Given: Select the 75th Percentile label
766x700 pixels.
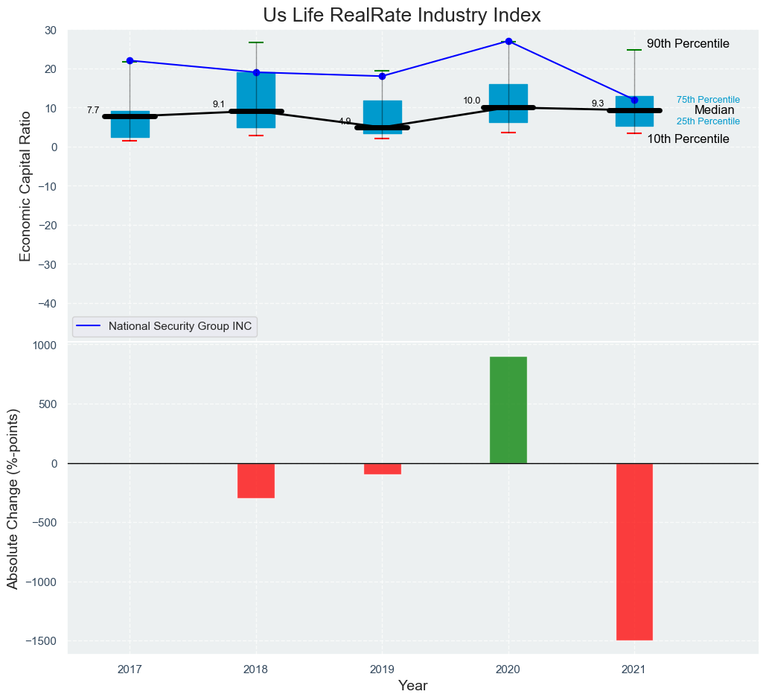Looking at the screenshot, I should pyautogui.click(x=707, y=100).
